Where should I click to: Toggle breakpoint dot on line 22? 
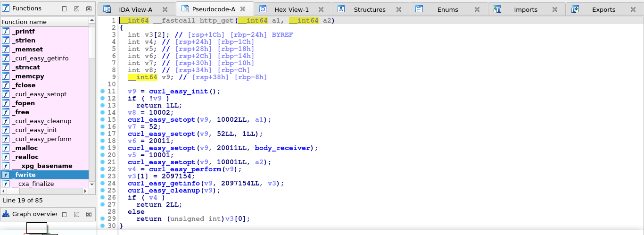pos(102,169)
